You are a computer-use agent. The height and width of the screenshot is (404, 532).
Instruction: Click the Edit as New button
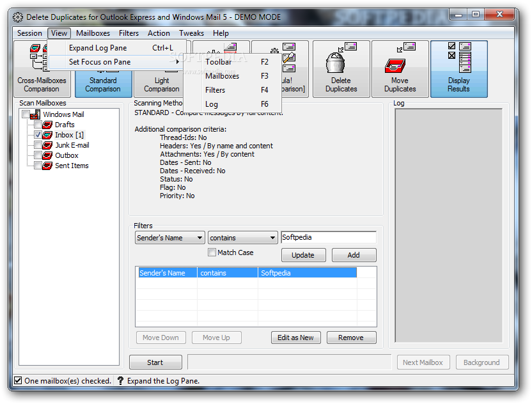click(296, 338)
